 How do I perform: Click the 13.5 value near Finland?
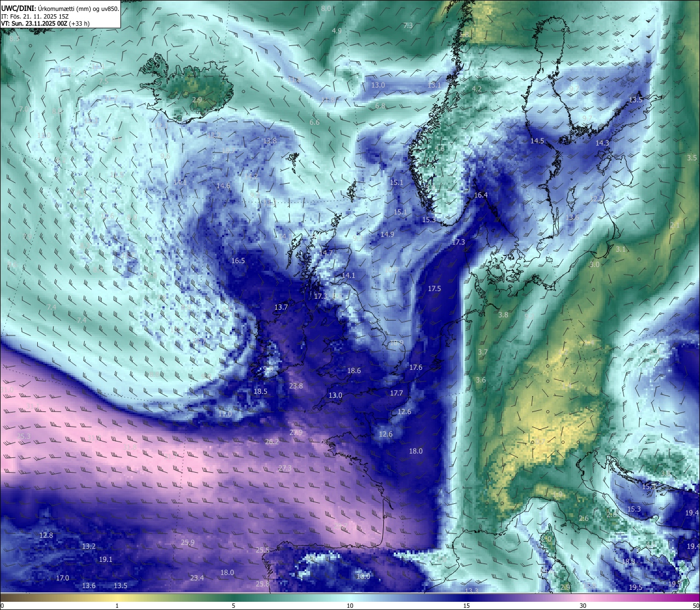[x=635, y=100]
